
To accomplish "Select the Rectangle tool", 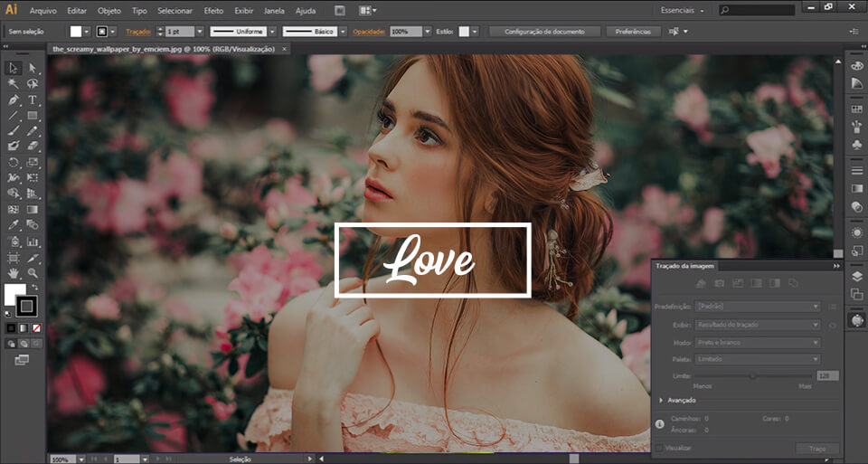I will point(33,115).
